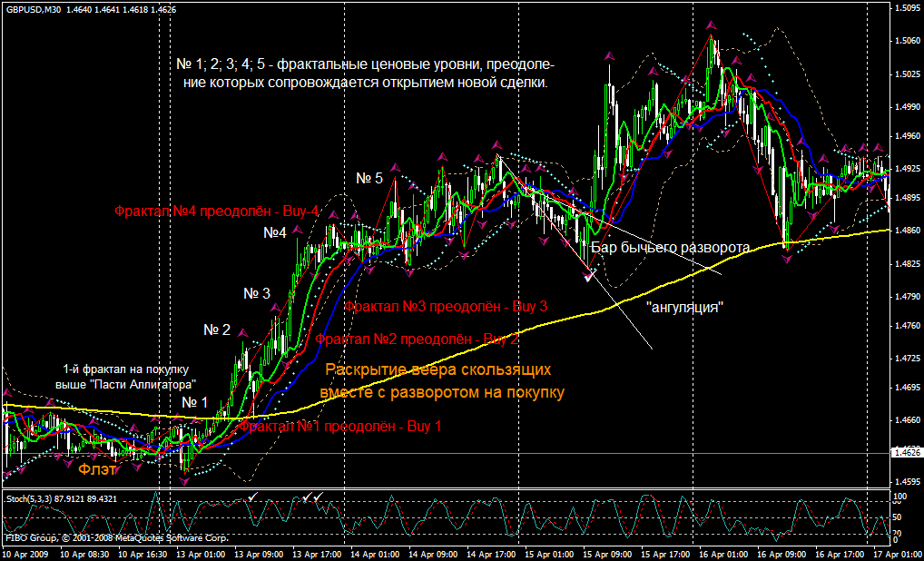Image resolution: width=924 pixels, height=561 pixels.
Task: Select the "Бар бычьего разворота" text label
Action: pyautogui.click(x=670, y=247)
